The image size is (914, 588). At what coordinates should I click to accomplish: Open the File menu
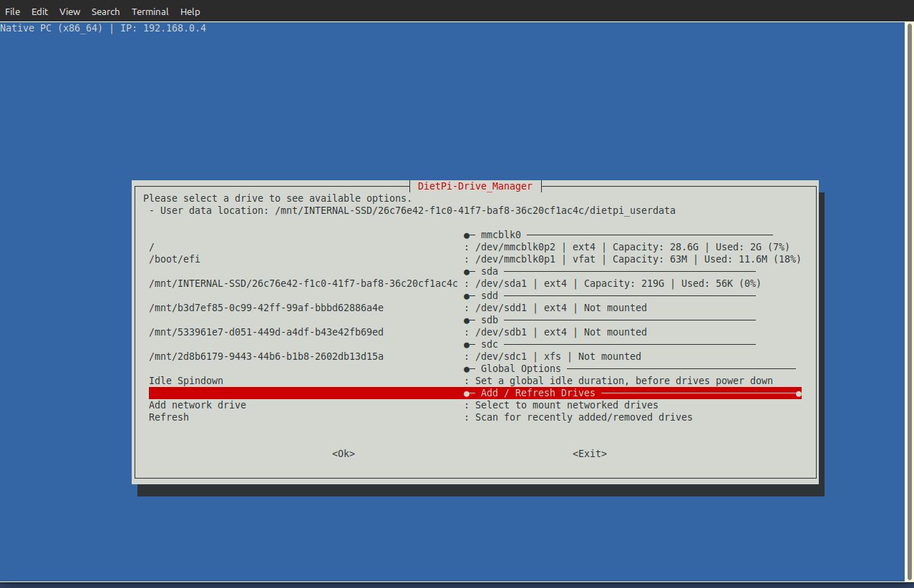[12, 11]
